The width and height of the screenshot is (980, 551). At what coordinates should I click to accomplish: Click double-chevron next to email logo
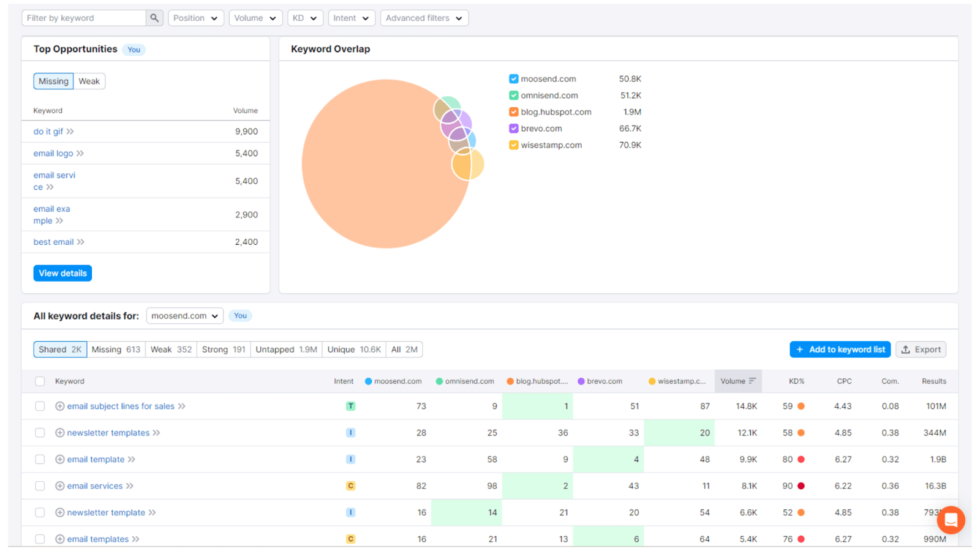pyautogui.click(x=80, y=154)
